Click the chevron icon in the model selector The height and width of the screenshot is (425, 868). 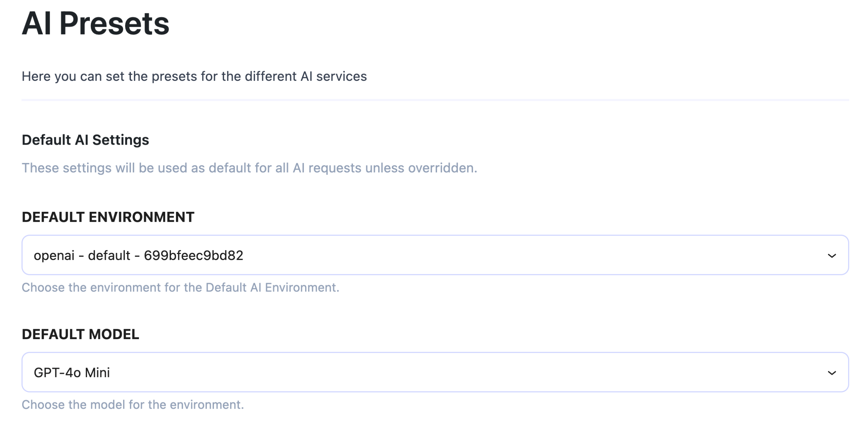(x=831, y=373)
